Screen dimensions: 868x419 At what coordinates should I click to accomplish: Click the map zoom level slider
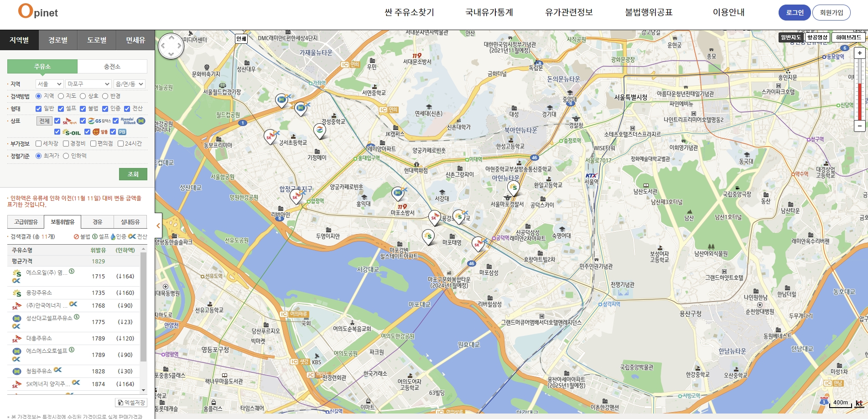click(x=860, y=89)
